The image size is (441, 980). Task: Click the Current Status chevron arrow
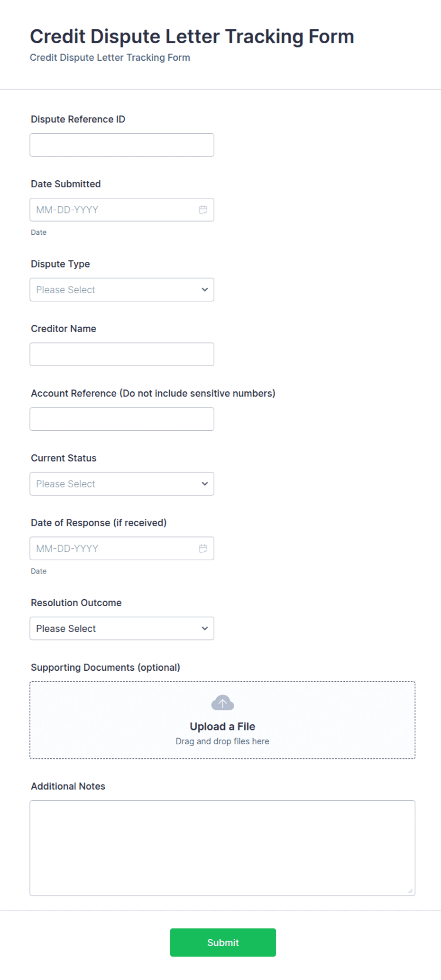[x=205, y=484]
